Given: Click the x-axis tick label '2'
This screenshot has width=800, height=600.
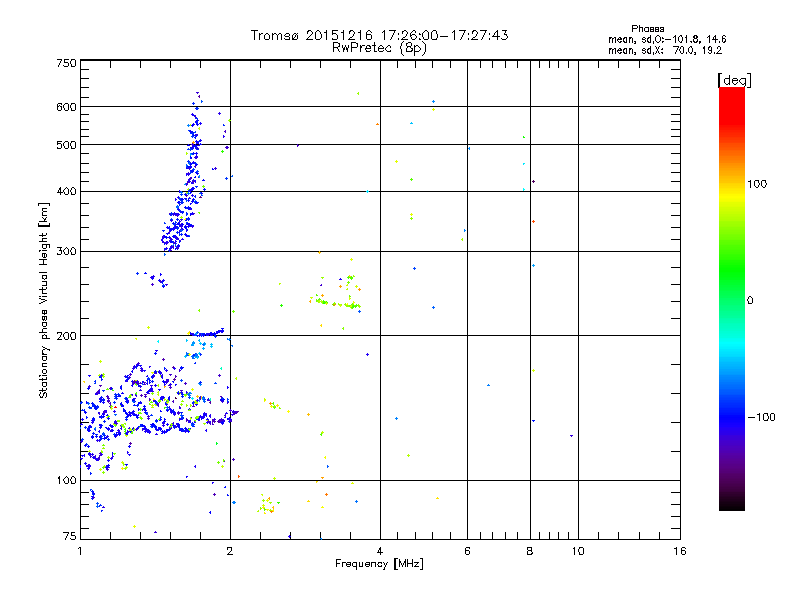Looking at the screenshot, I should (230, 551).
